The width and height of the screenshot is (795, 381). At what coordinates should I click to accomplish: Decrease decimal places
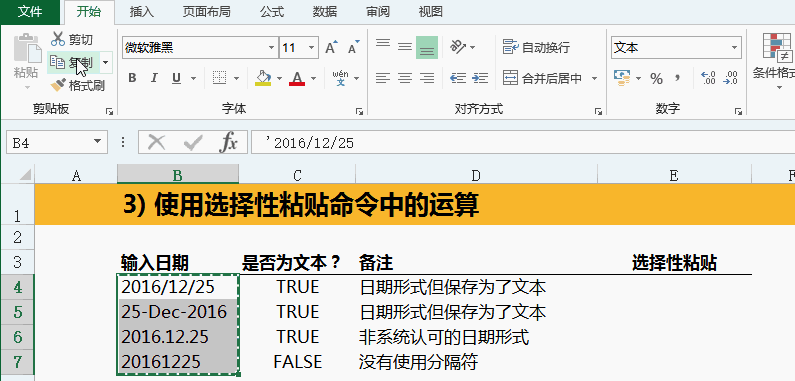coord(730,78)
